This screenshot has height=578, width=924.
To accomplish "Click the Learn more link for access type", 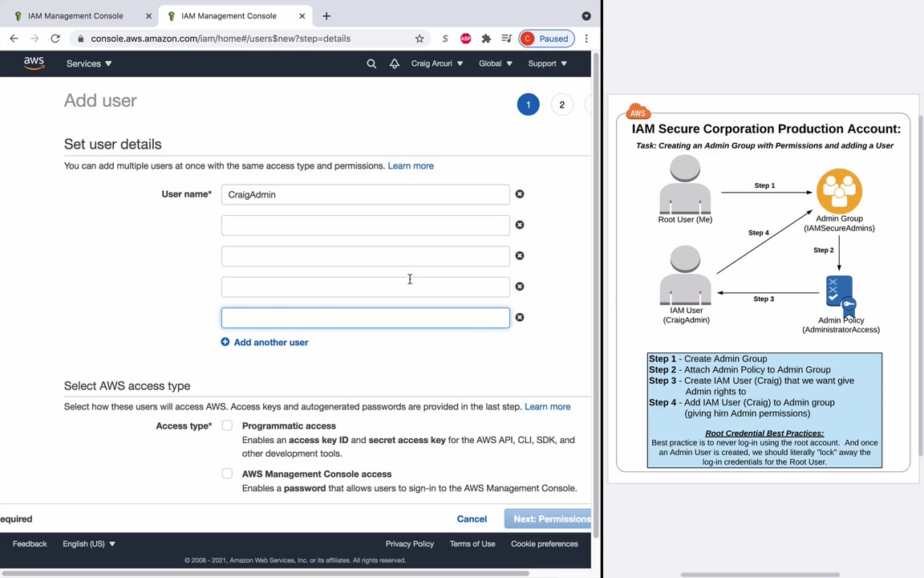I will pyautogui.click(x=548, y=406).
